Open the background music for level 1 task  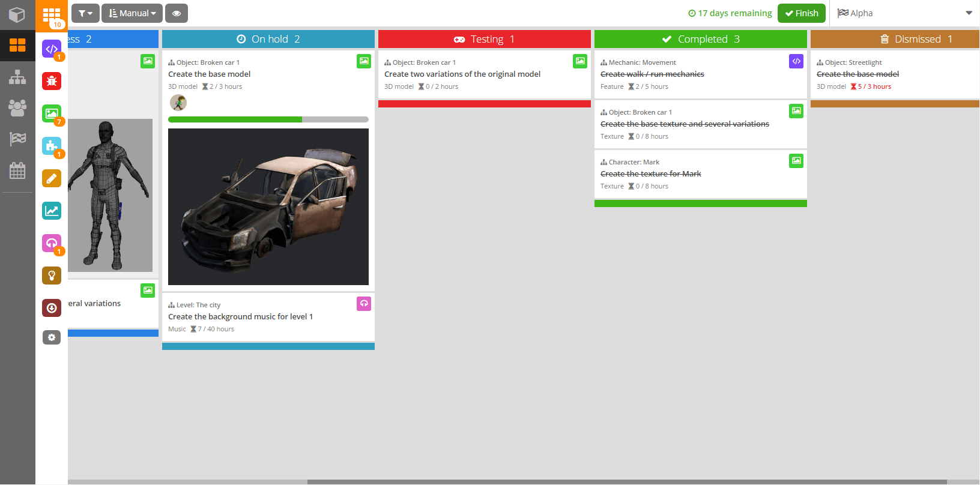240,317
